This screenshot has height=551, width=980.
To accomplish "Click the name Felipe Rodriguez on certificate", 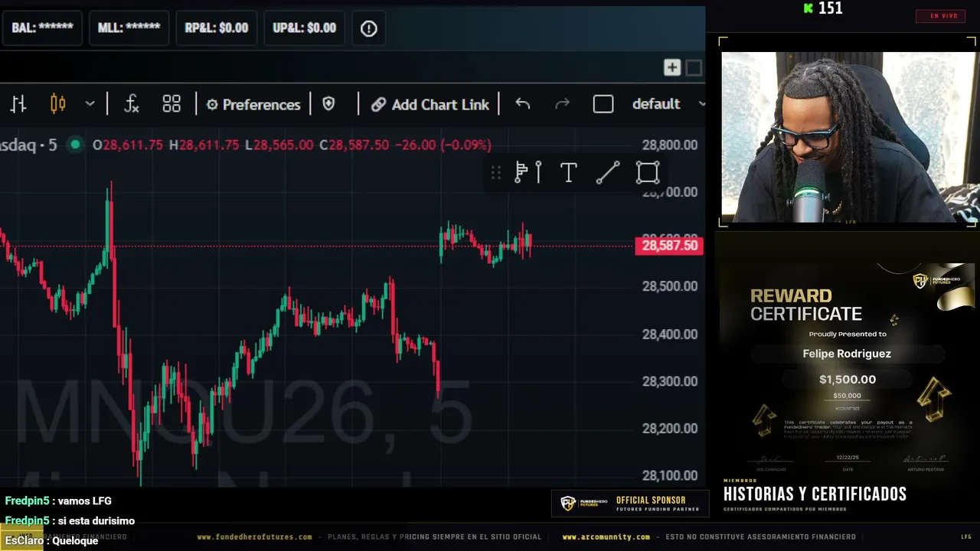I will (x=847, y=354).
